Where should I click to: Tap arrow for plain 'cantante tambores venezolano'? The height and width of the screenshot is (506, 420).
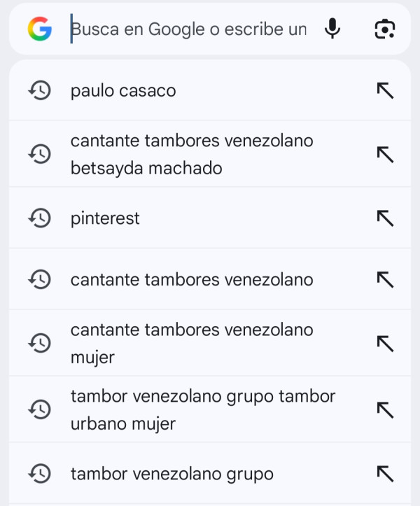(x=385, y=280)
